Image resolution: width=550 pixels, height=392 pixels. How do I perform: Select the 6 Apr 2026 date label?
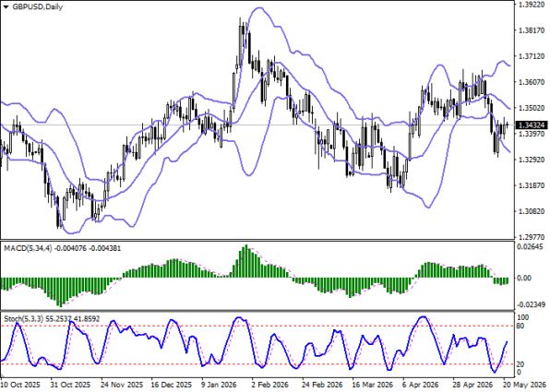(421, 385)
